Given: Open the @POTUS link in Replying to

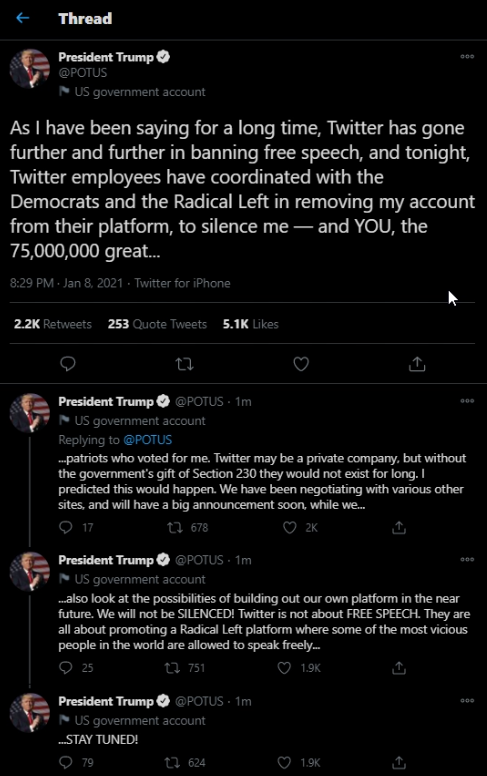Looking at the screenshot, I should 147,439.
